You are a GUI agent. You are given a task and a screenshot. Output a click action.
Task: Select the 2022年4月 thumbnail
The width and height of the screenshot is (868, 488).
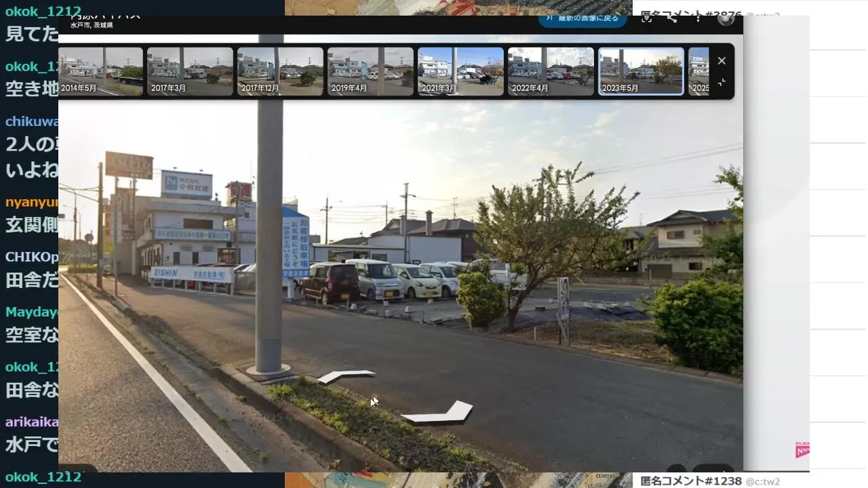551,71
